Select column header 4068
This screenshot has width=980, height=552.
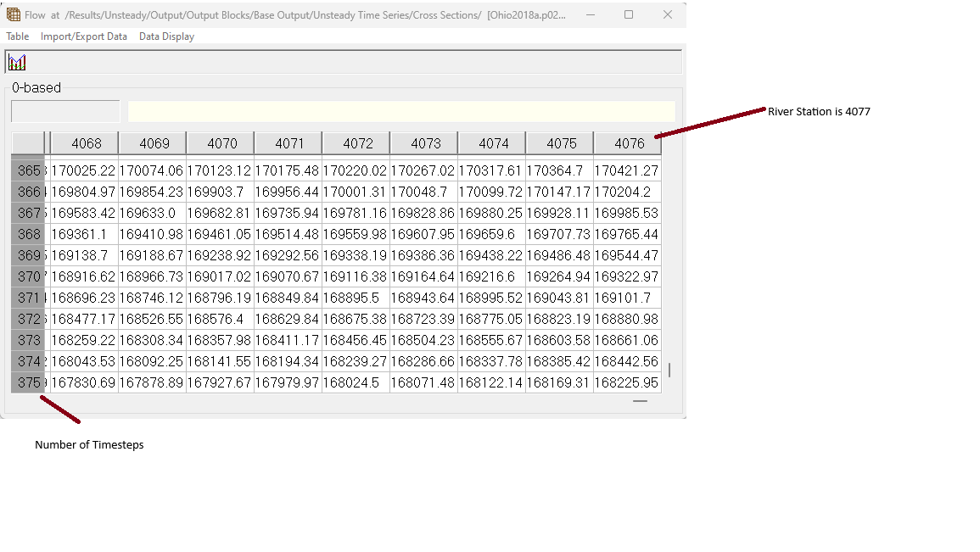pyautogui.click(x=84, y=143)
